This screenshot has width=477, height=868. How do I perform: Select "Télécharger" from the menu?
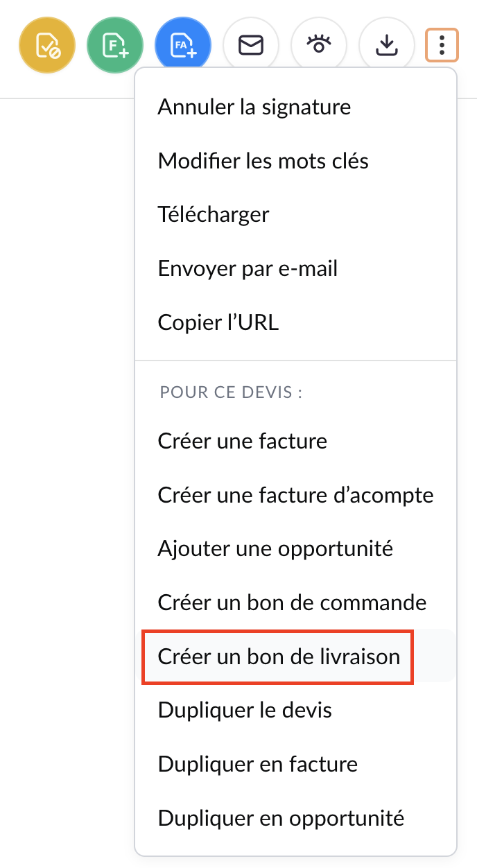click(x=214, y=214)
